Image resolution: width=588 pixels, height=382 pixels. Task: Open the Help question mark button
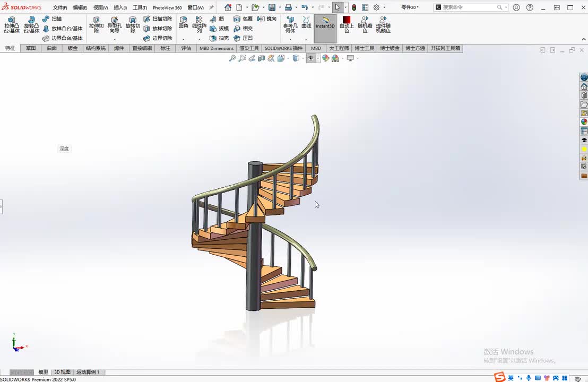pos(530,7)
